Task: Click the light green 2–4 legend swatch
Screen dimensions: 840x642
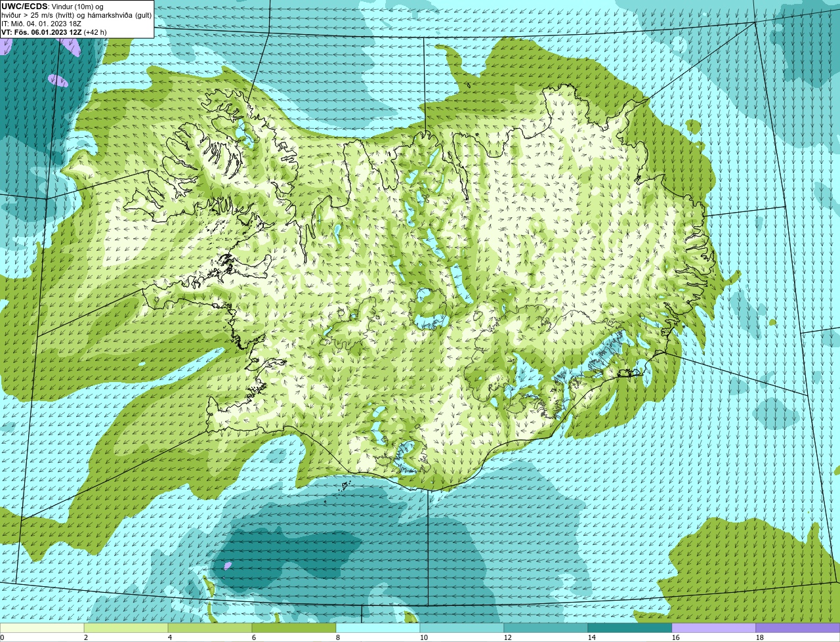Action: [x=126, y=628]
